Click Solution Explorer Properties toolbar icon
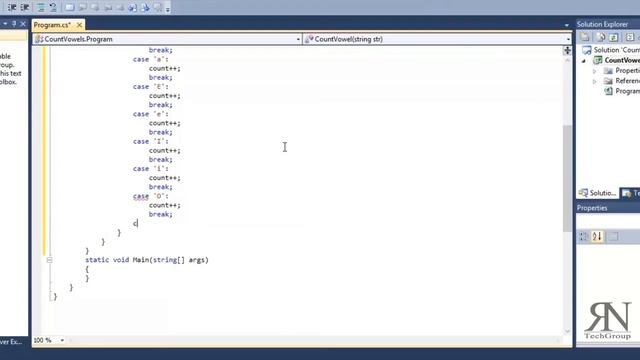This screenshot has width=640, height=360. [x=585, y=38]
